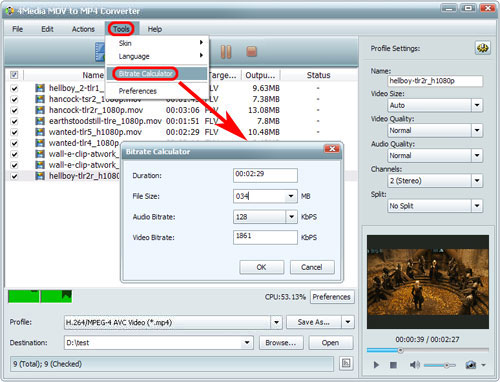Image resolution: width=500 pixels, height=382 pixels.
Task: Expand the Video Quality dropdown
Action: 477,130
